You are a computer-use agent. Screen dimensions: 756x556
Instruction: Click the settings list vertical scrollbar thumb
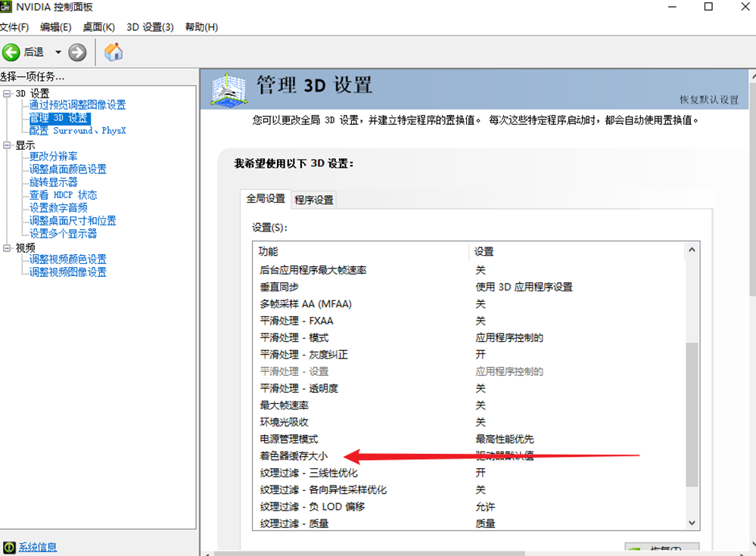[x=692, y=415]
